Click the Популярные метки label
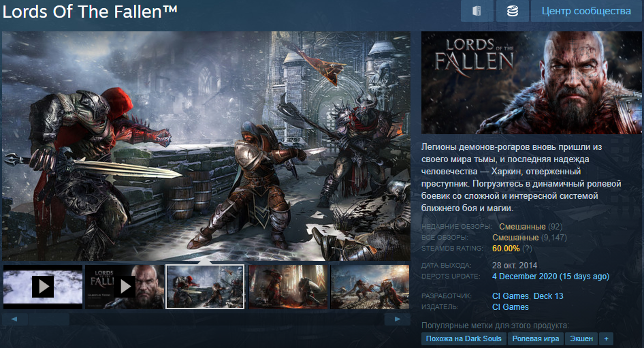This screenshot has height=348, width=644. pyautogui.click(x=496, y=326)
